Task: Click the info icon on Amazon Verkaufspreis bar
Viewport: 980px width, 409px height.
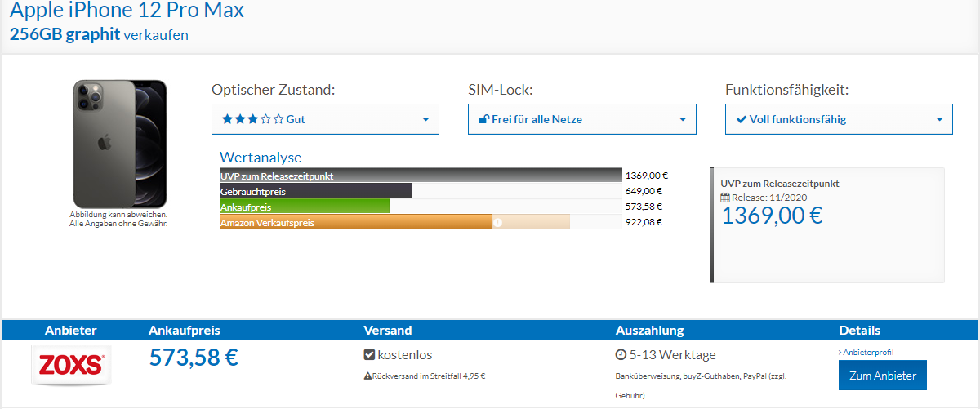Action: [497, 222]
